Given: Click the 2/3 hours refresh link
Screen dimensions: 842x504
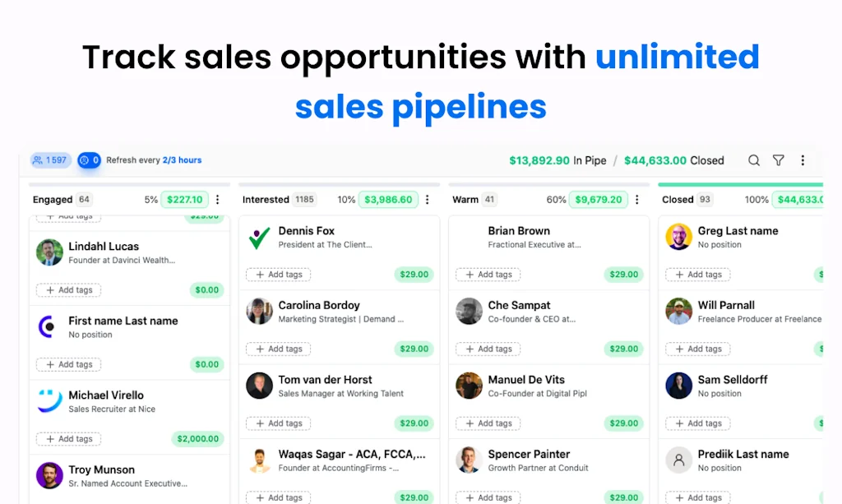Looking at the screenshot, I should [x=182, y=160].
